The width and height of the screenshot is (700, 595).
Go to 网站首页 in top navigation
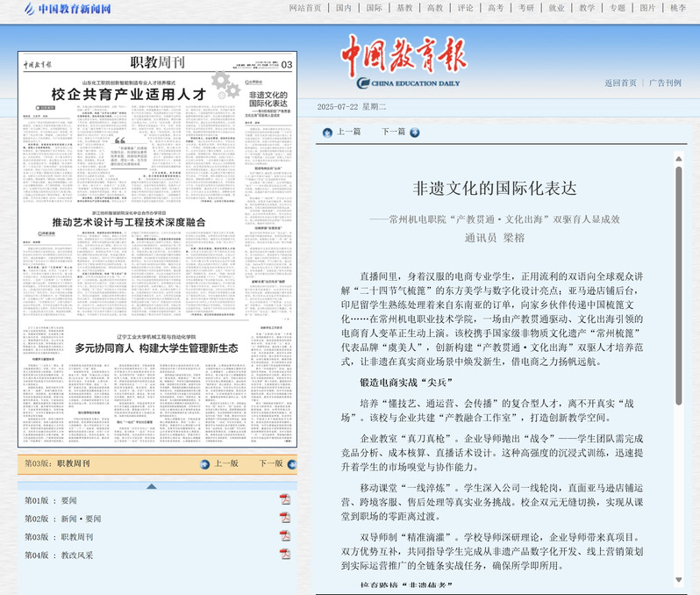pyautogui.click(x=304, y=8)
